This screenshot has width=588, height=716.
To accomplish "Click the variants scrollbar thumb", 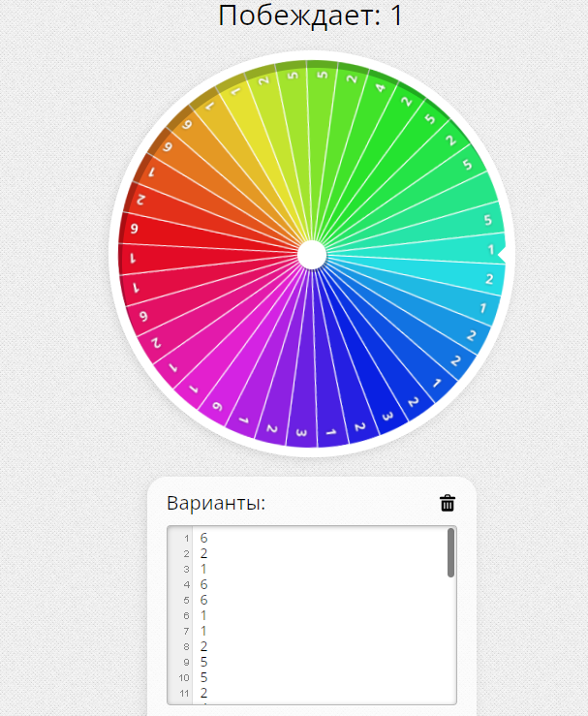I will coord(450,552).
